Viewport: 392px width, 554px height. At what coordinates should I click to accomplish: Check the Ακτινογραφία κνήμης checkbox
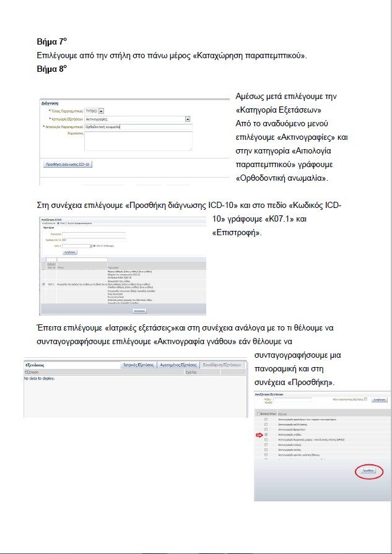266,444
